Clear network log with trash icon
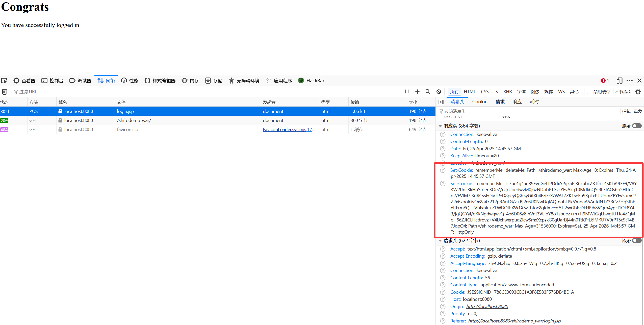644x325 pixels. 4,92
